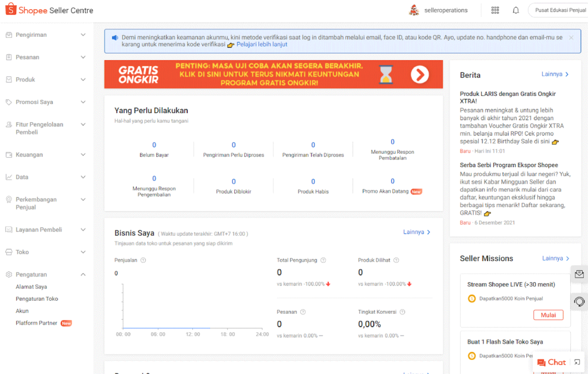Open Pengiriman Perlu Diproses count

234,145
